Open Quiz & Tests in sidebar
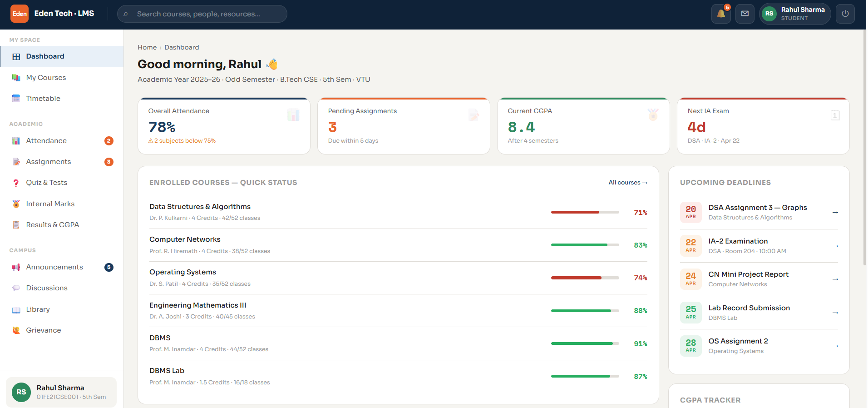Screen dimensions: 868x408 [62, 183]
